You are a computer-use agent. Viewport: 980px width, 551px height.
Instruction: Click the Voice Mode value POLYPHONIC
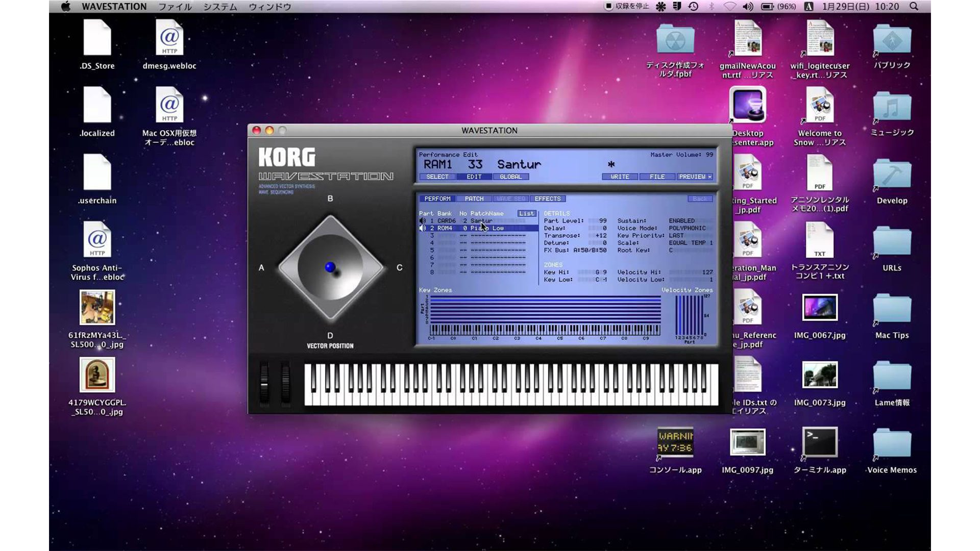click(688, 228)
